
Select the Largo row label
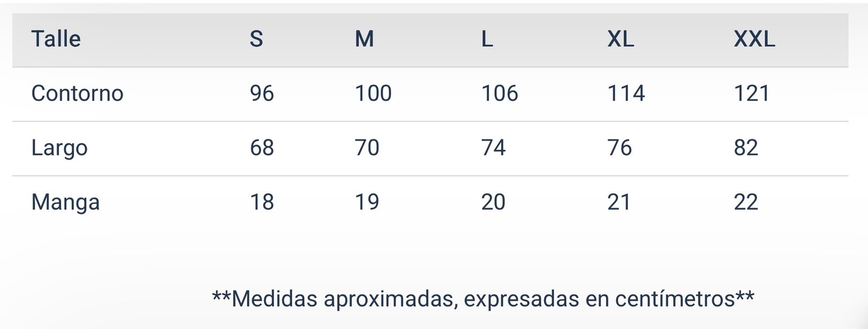59,148
